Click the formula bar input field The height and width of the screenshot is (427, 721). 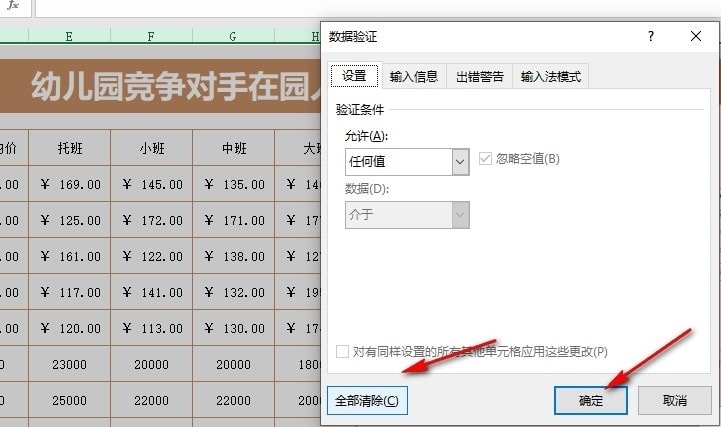(x=377, y=8)
